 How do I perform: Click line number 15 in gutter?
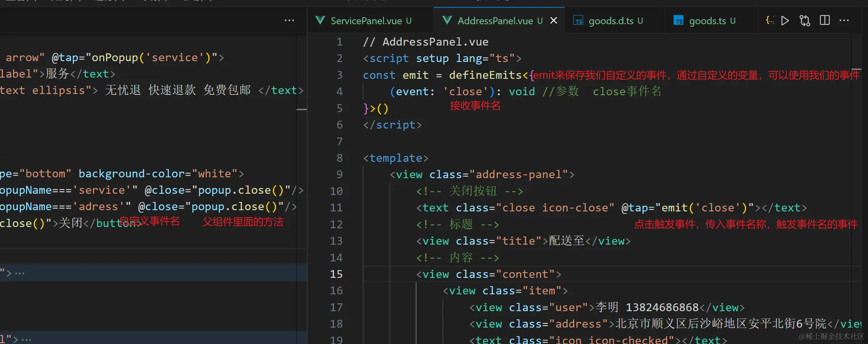pos(336,274)
